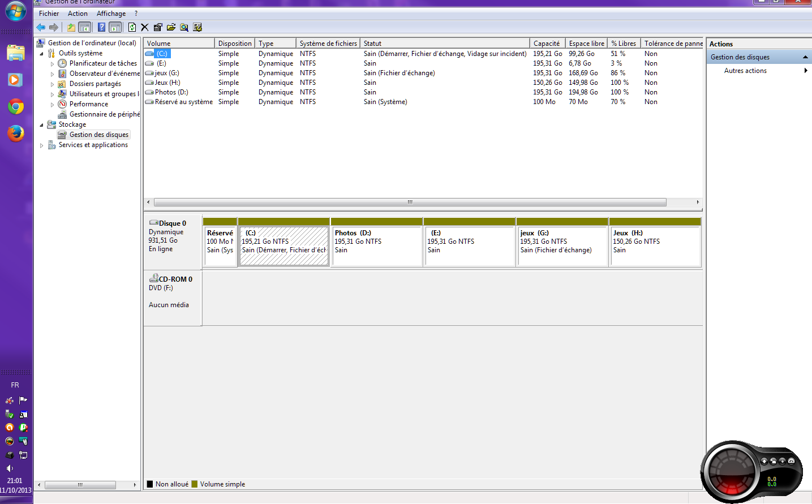The width and height of the screenshot is (812, 504).
Task: Expand Observateur d'événements node
Action: (x=52, y=74)
